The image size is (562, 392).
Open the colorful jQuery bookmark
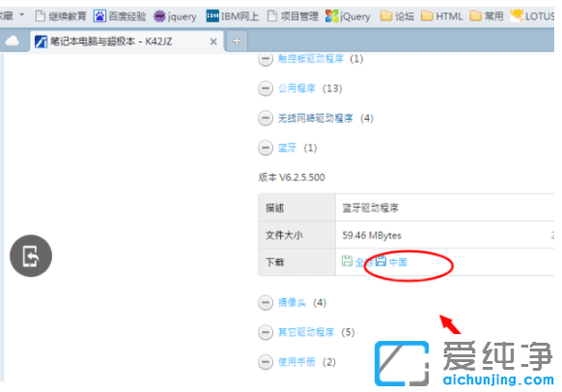tap(348, 16)
